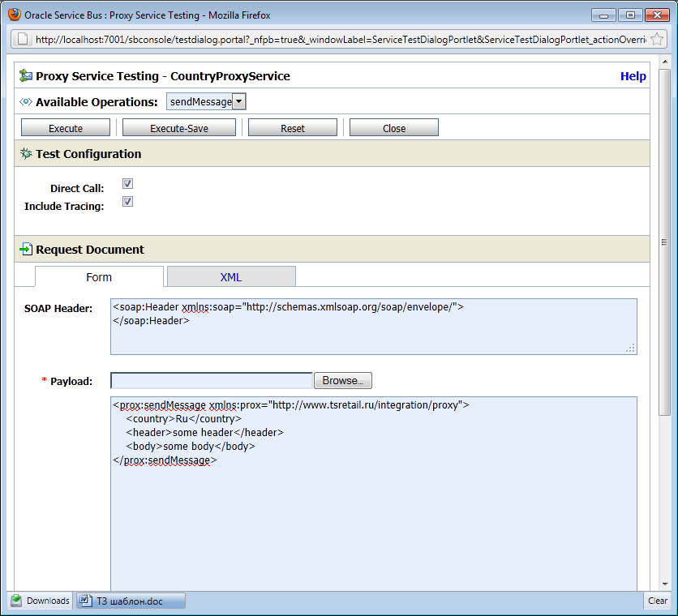Toggle the Direct Call checkbox
The image size is (678, 616).
127,184
